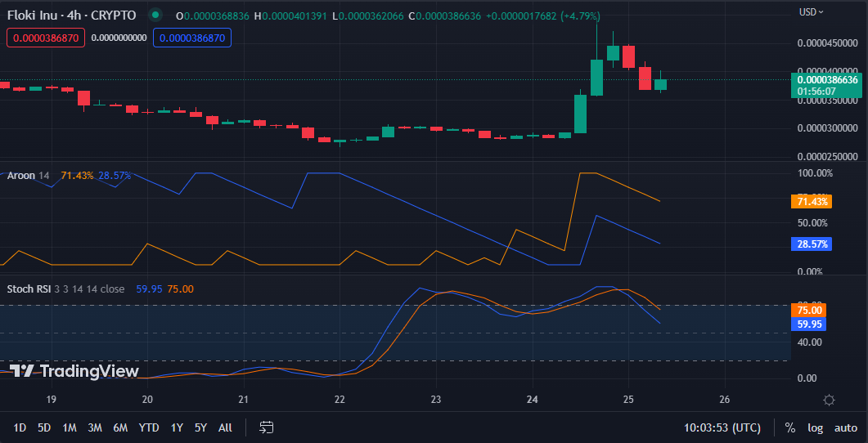The image size is (868, 443).
Task: Click the blue buy price 0.0000386870 box
Action: pyautogui.click(x=192, y=38)
